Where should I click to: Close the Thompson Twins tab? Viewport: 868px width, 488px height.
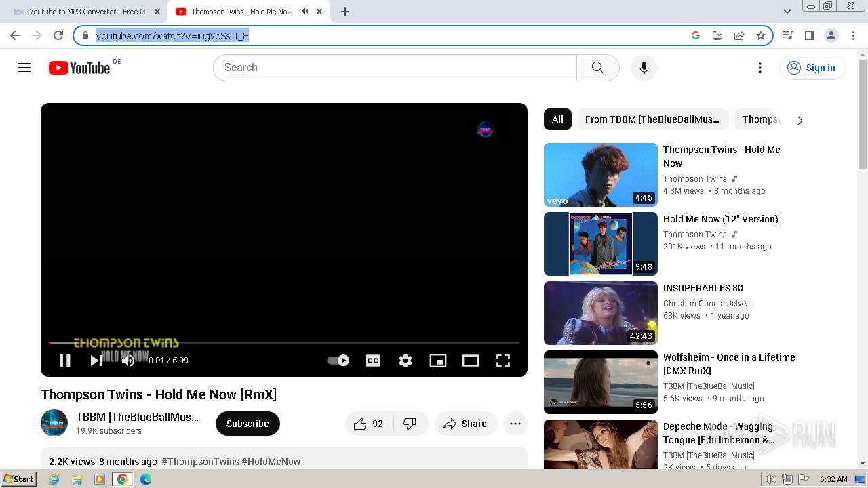click(319, 12)
